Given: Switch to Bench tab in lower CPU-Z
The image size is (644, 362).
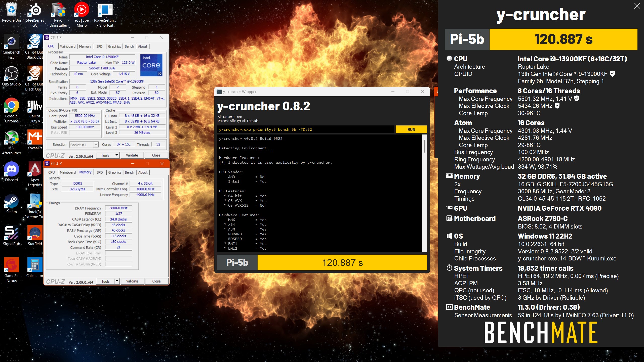Looking at the screenshot, I should 130,172.
